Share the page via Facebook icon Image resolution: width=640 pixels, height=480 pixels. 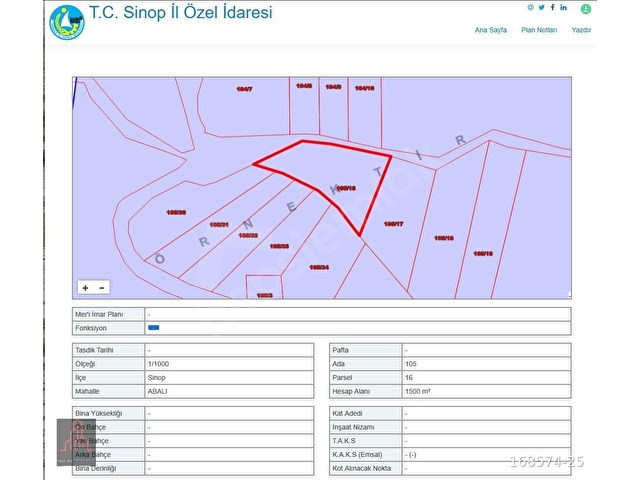552,7
